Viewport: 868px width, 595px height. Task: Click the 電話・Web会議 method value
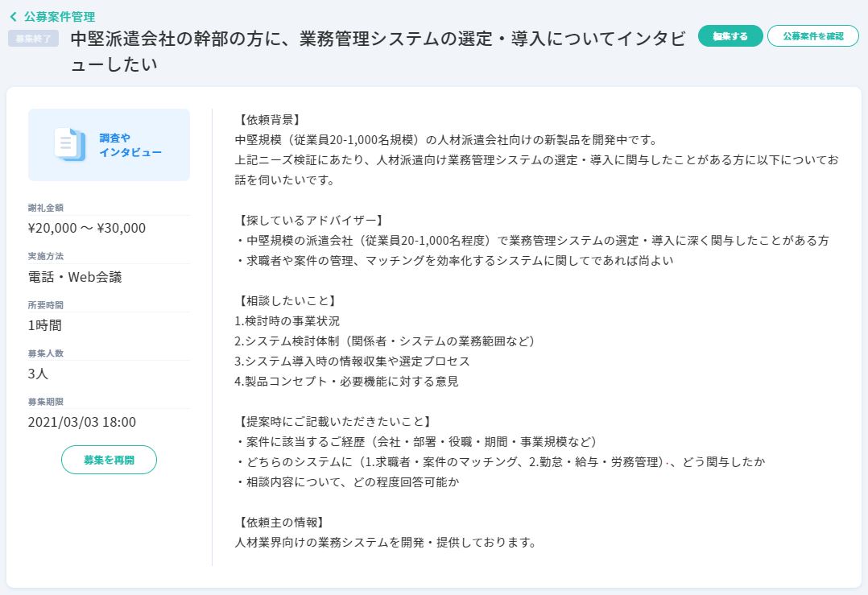(x=75, y=277)
